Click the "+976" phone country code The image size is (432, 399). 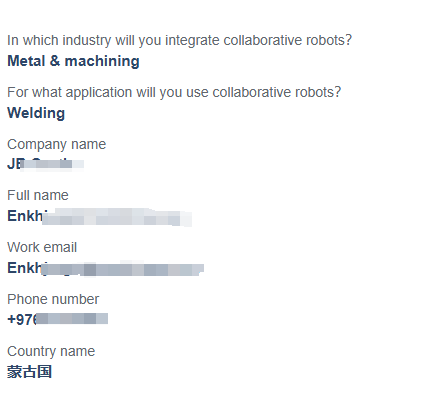(x=22, y=320)
